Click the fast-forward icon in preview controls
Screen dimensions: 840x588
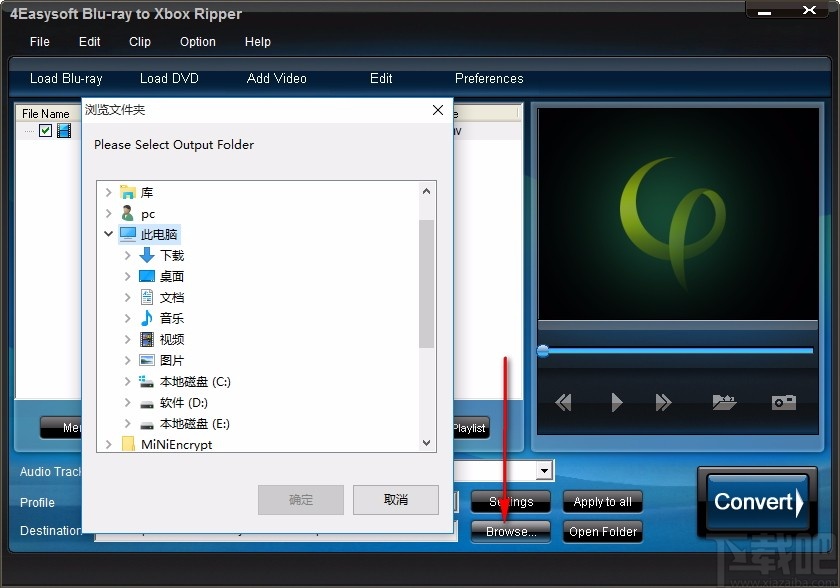(664, 402)
